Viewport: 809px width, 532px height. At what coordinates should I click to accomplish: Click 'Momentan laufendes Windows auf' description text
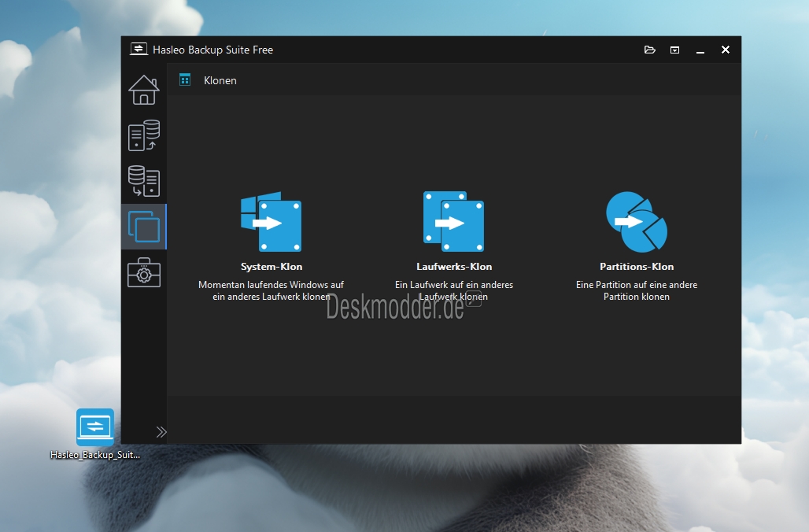[x=271, y=285]
